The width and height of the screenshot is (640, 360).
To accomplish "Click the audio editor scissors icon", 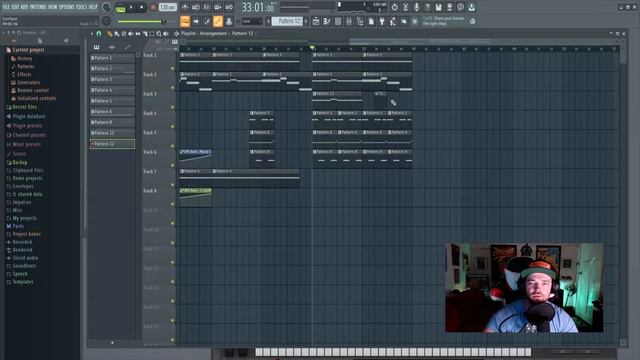I will click(x=405, y=7).
